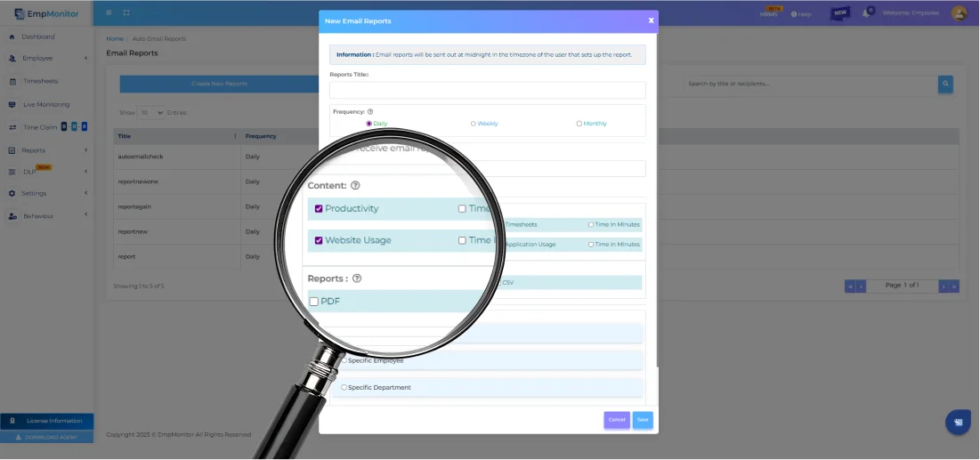
Task: Click the Content help question mark icon
Action: coord(355,186)
